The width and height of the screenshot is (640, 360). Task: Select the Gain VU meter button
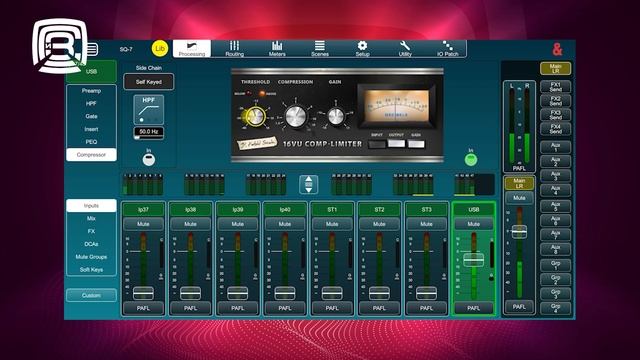pyautogui.click(x=416, y=144)
